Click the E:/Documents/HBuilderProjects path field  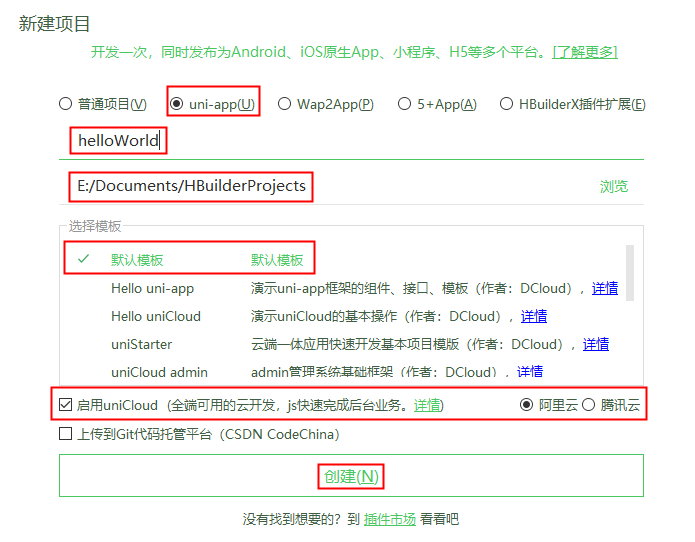tap(300, 186)
